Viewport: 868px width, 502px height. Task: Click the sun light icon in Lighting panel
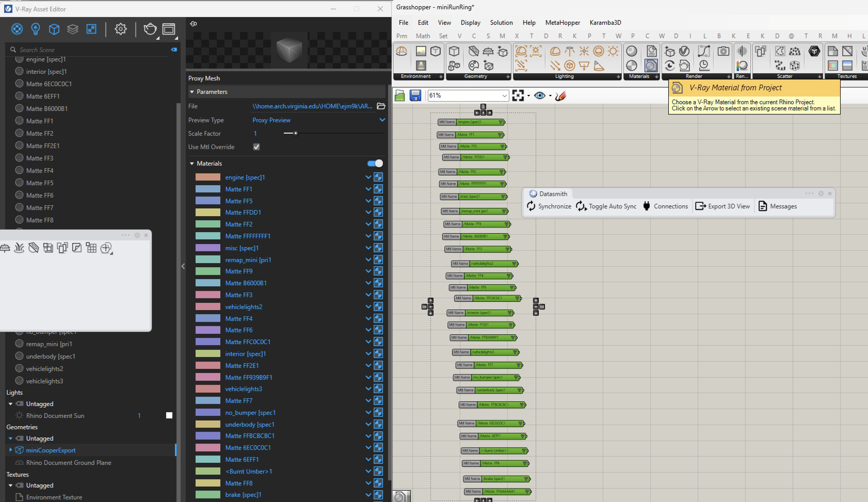tap(613, 51)
